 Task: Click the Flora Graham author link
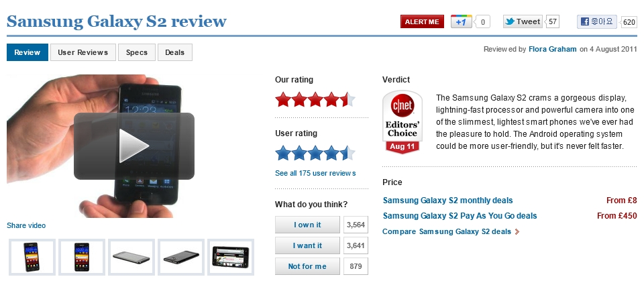552,49
